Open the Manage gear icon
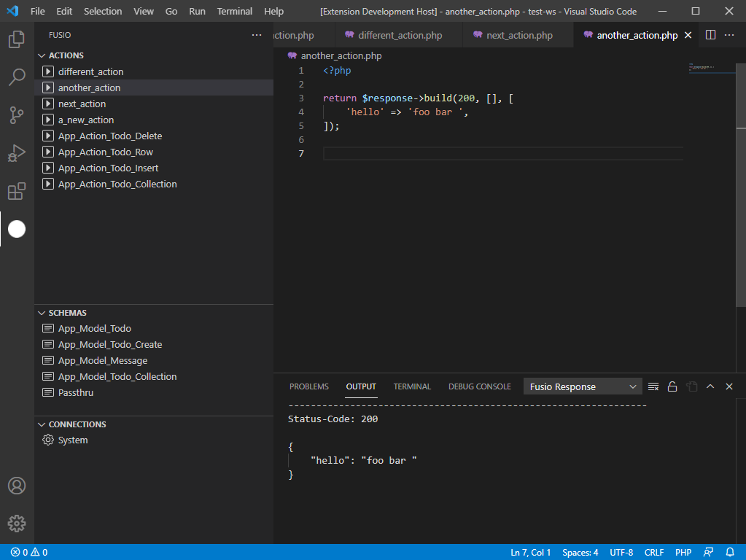Image resolution: width=746 pixels, height=560 pixels. (17, 524)
